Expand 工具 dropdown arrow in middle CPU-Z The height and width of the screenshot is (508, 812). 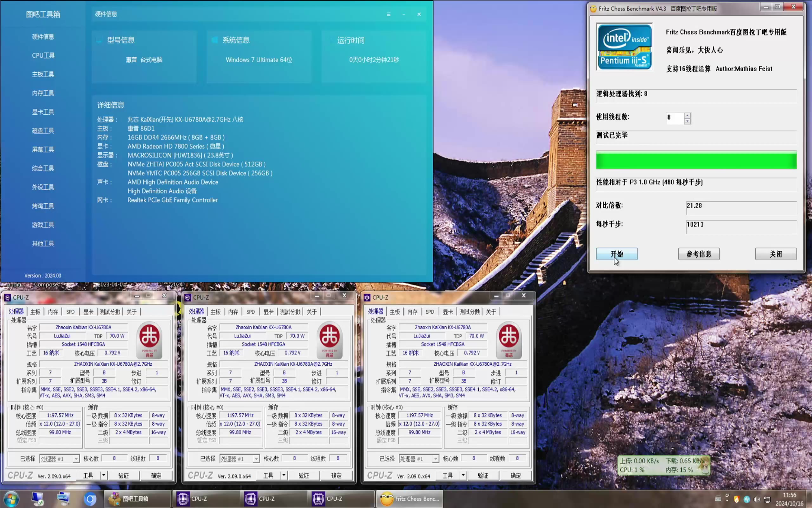click(284, 475)
